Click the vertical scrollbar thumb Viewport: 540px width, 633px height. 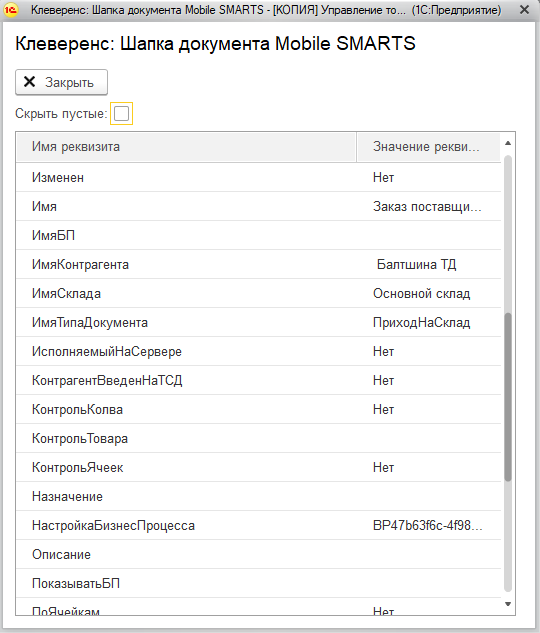coord(508,397)
